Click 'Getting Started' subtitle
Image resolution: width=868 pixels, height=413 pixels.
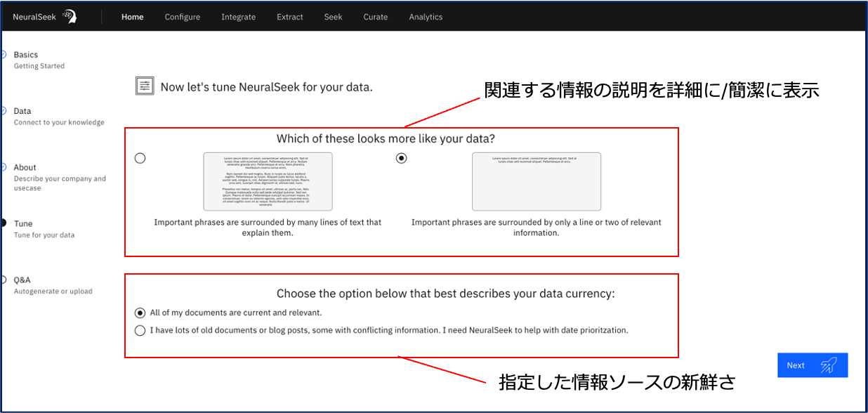point(39,66)
